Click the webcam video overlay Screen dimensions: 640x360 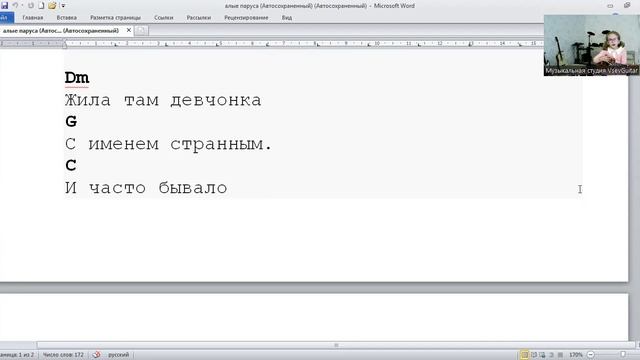tap(591, 45)
